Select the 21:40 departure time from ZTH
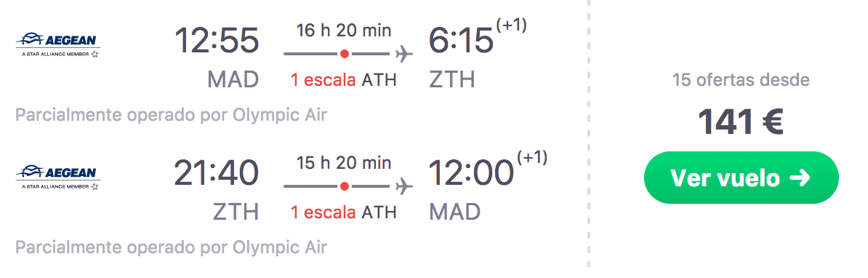This screenshot has width=868, height=278. click(217, 172)
